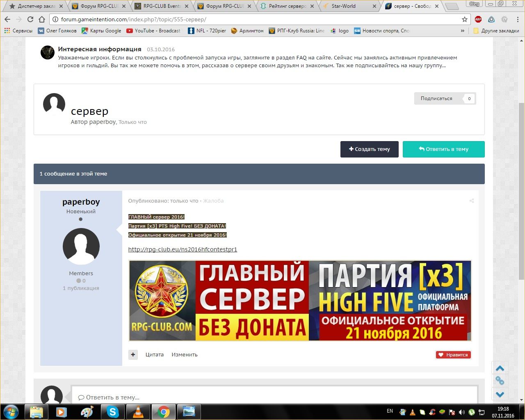Open paperboy profile from post sidebar
Viewport: 525px width, 420px height.
81,202
